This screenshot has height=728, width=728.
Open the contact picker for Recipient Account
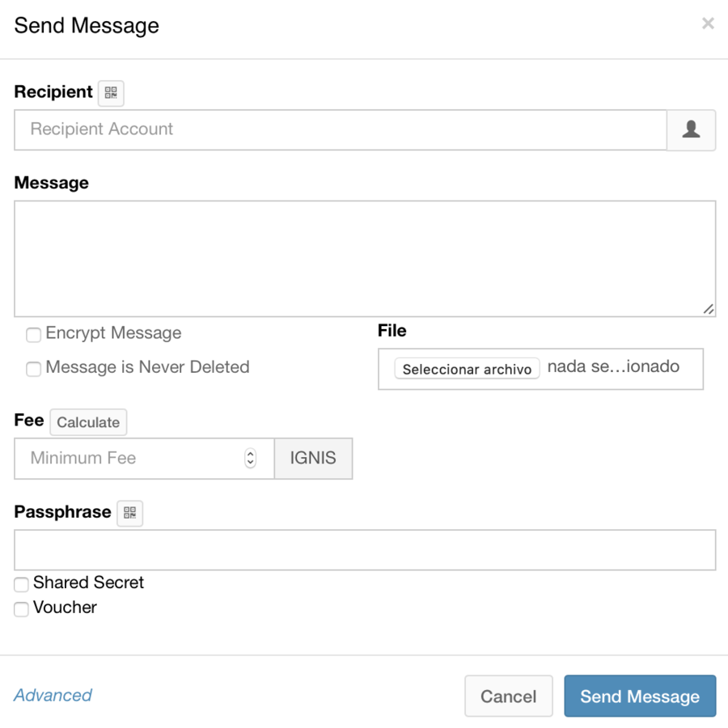tap(691, 129)
